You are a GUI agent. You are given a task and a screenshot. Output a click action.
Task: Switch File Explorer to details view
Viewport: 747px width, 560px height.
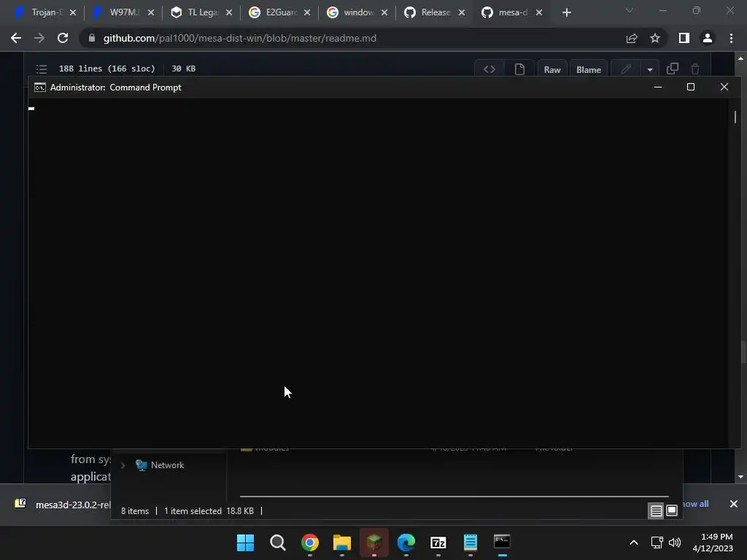pos(656,511)
